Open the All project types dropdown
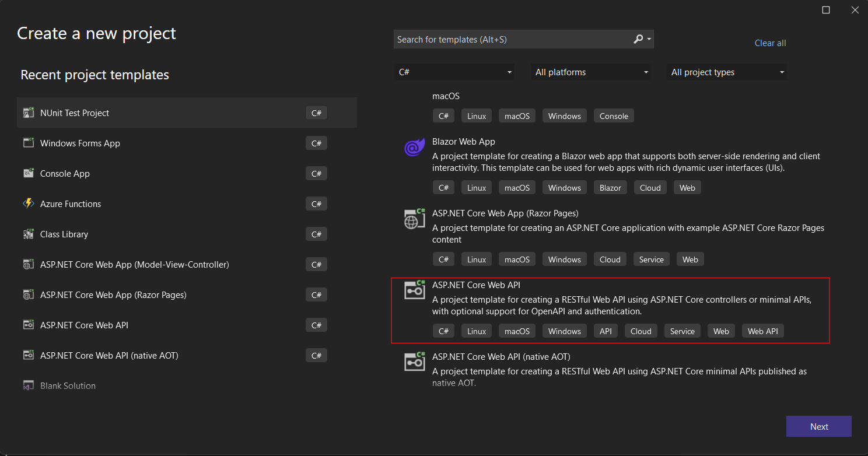Viewport: 868px width, 456px height. click(726, 72)
